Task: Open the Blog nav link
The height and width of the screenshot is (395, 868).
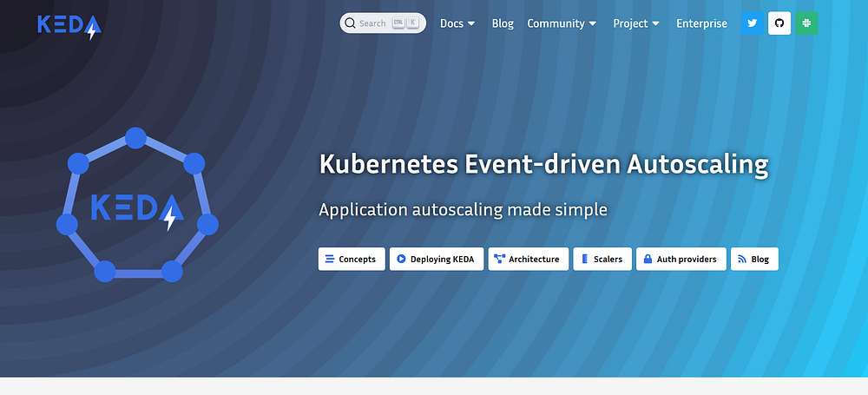Action: click(503, 23)
